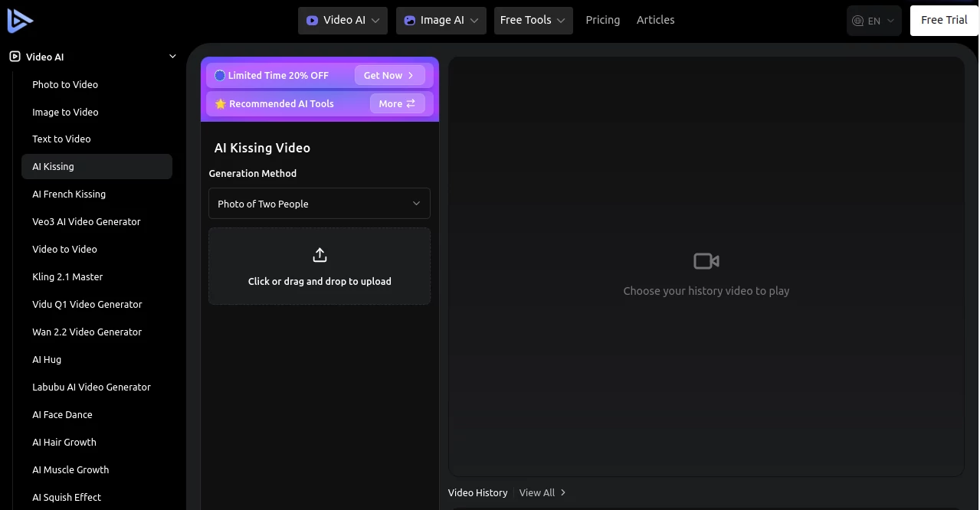Image resolution: width=980 pixels, height=510 pixels.
Task: Open the EN language dropdown
Action: [873, 20]
